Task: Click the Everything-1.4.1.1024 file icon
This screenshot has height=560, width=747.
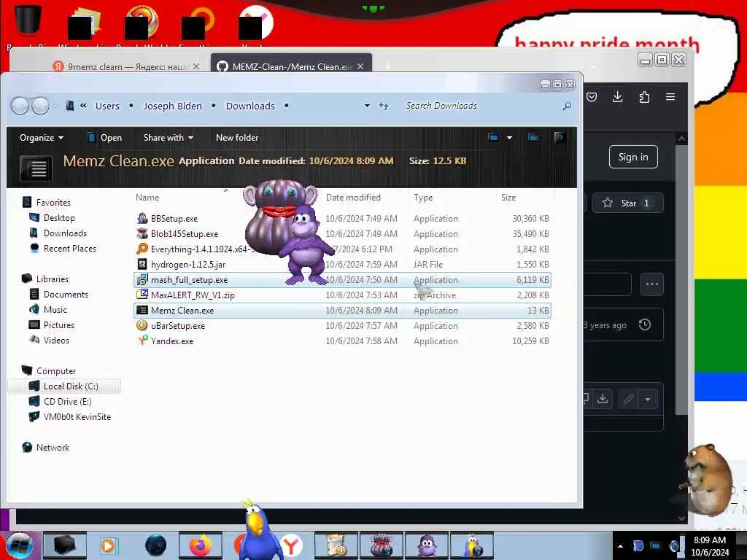Action: click(142, 249)
